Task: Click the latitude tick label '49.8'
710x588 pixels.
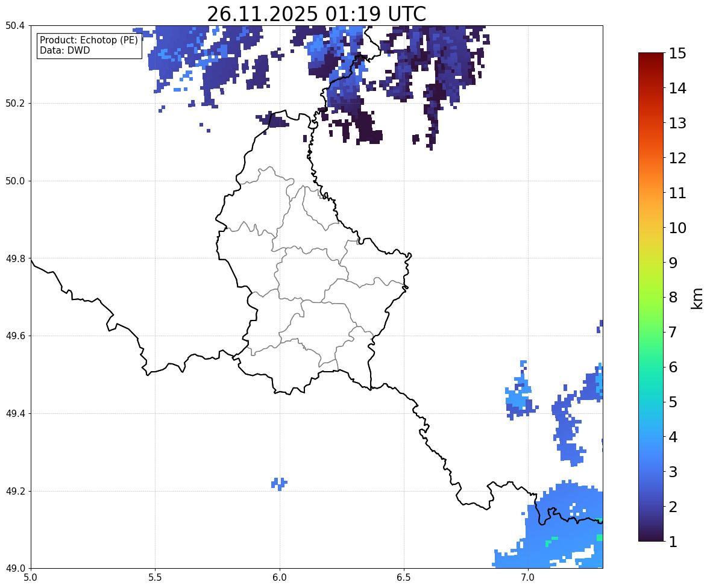Action: coord(15,258)
